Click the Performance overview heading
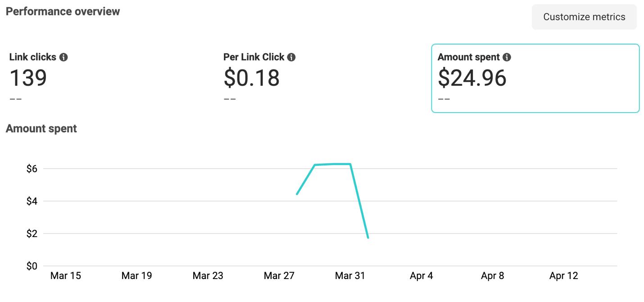644x302 pixels. (x=63, y=11)
